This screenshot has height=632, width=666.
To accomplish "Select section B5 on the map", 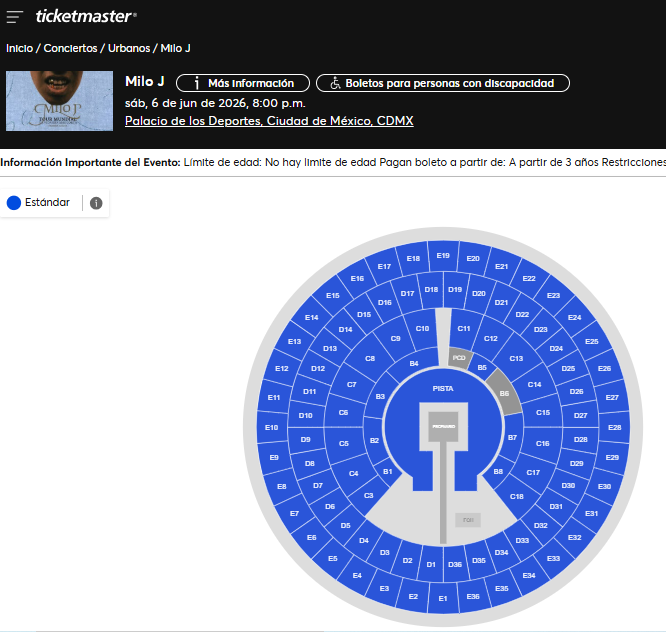I will click(x=482, y=367).
